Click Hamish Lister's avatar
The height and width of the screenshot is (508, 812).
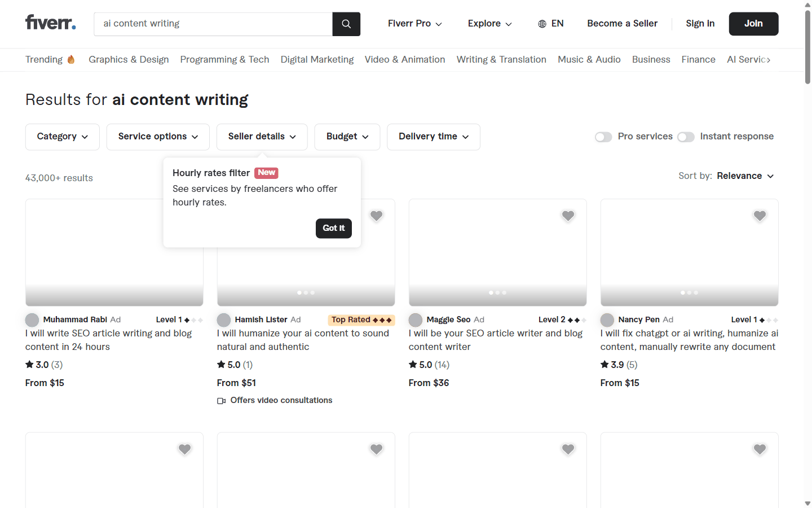pos(224,320)
